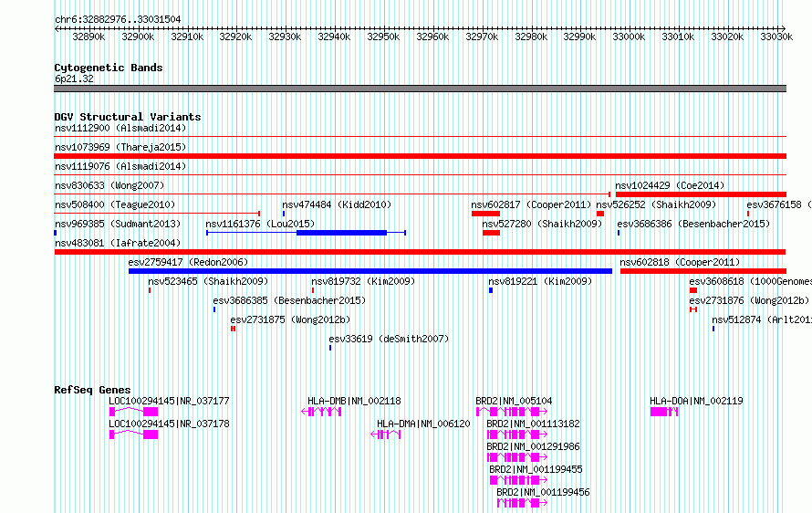Open the nsv1119076 (Alsmadi2014) variant label
The image size is (812, 513).
point(120,166)
